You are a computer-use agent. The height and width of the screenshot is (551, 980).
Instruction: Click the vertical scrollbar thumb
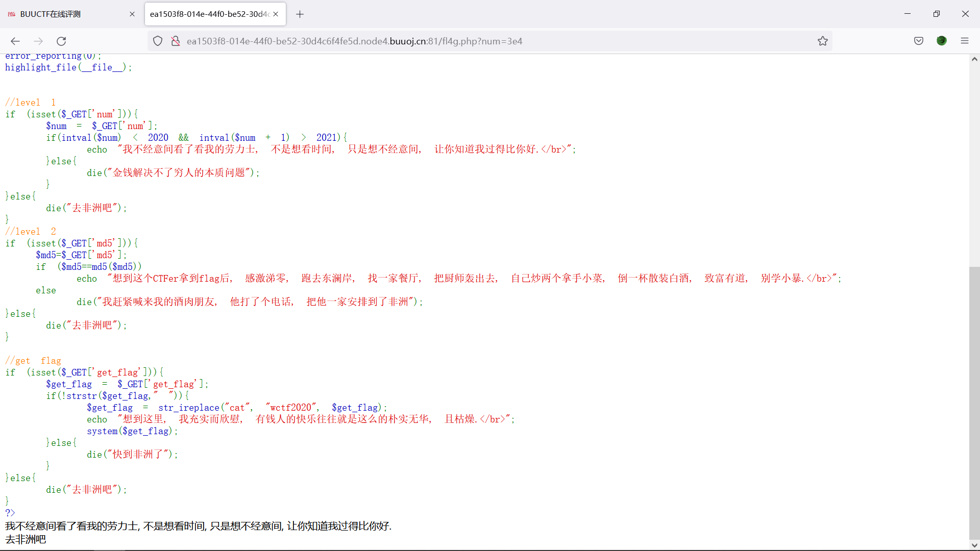pyautogui.click(x=974, y=403)
